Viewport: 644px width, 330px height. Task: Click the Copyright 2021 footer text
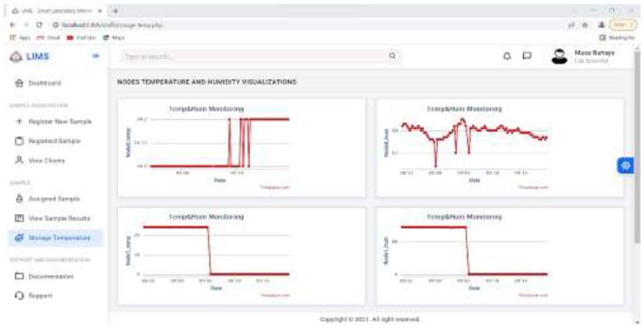(x=370, y=319)
